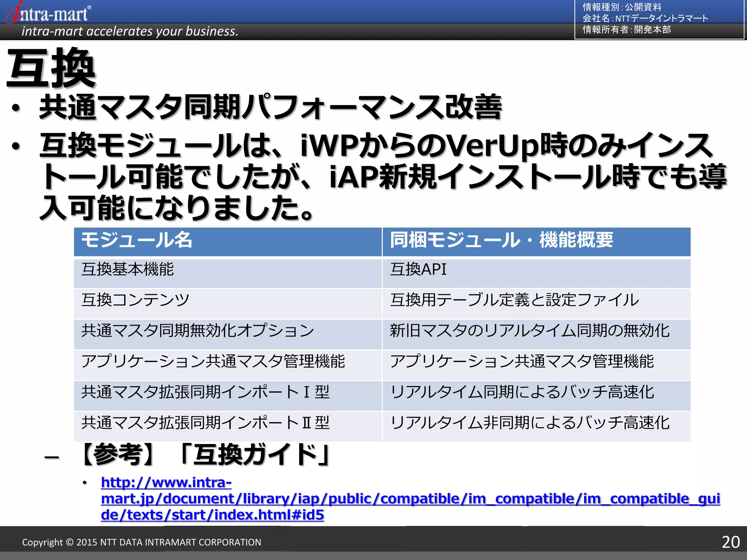Click table header モジュール名
The height and width of the screenshot is (560, 747).
coord(228,241)
